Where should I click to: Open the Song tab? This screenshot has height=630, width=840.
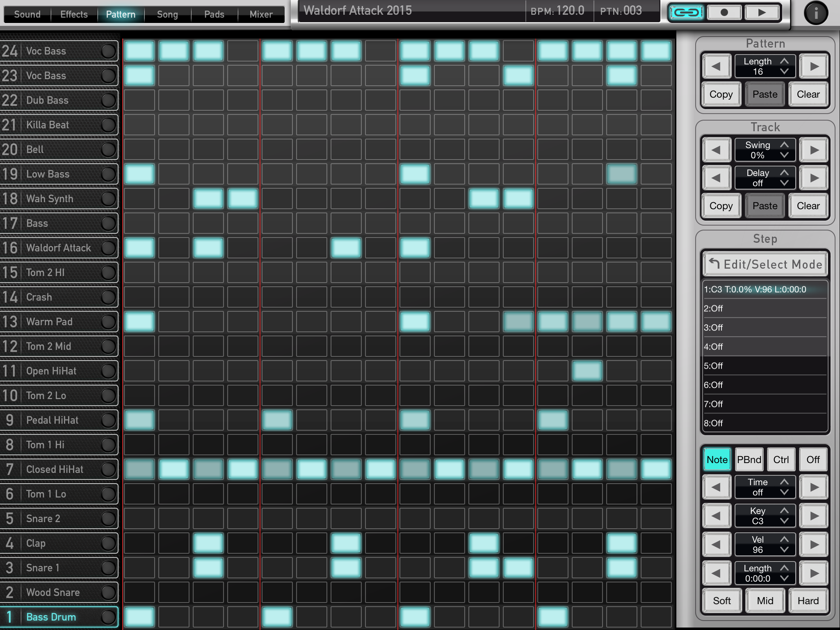pos(167,14)
